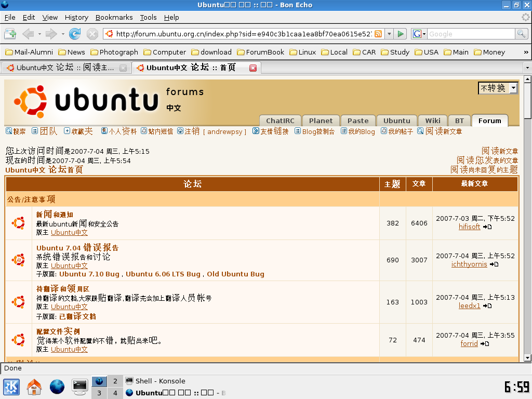Go back with the Back arrow
This screenshot has height=399, width=532.
click(x=28, y=34)
